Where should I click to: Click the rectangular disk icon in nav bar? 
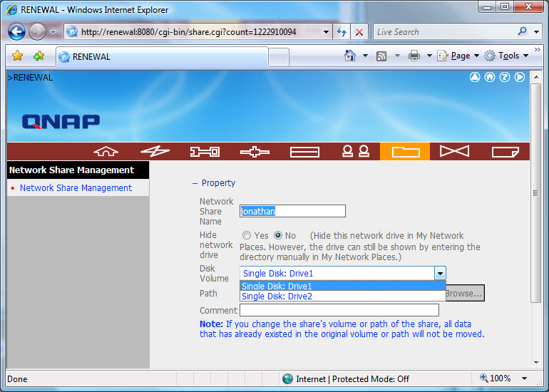coord(304,151)
